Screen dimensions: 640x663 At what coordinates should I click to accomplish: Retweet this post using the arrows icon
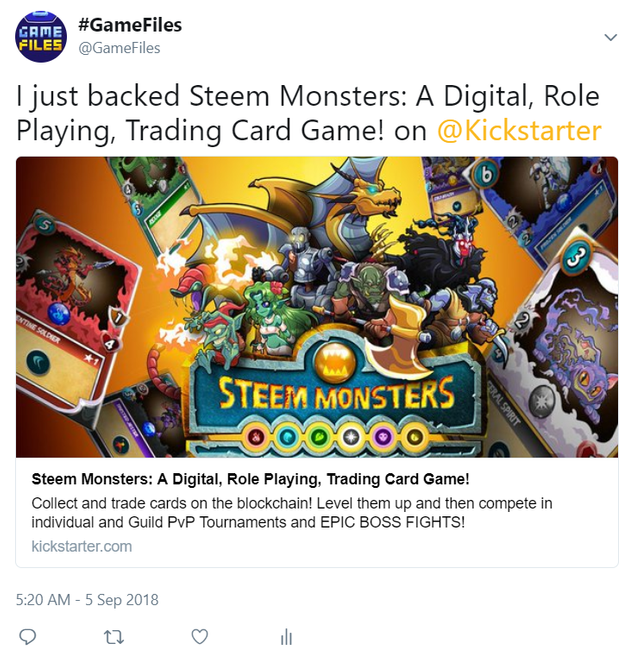[x=114, y=637]
